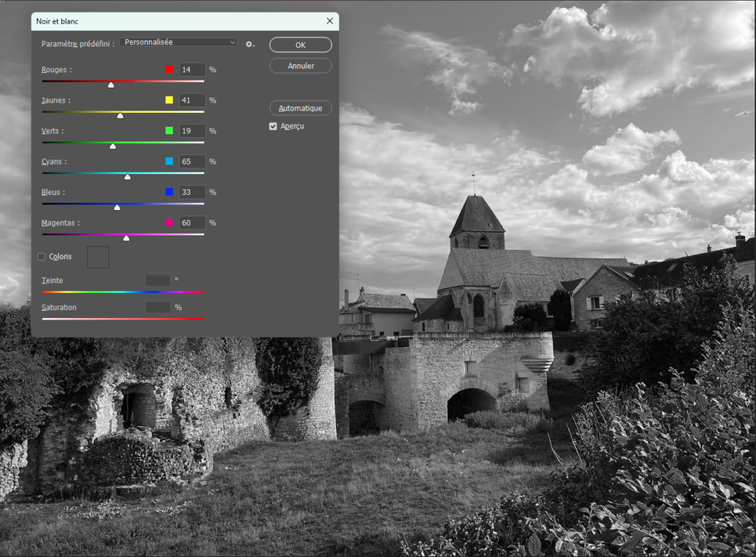756x557 pixels.
Task: Open the preset options gear icon
Action: [x=250, y=44]
